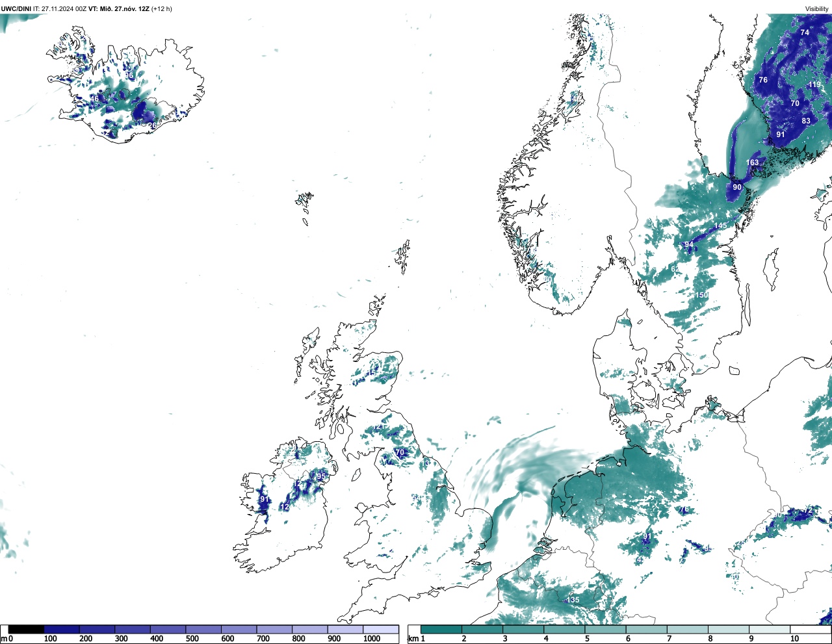Click the 'Visibility' parameter label
Image resolution: width=832 pixels, height=644 pixels.
point(817,9)
